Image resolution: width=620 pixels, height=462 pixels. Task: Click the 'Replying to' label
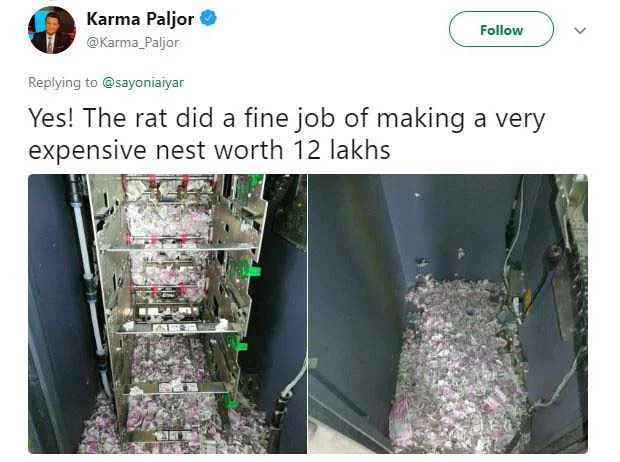[62, 82]
